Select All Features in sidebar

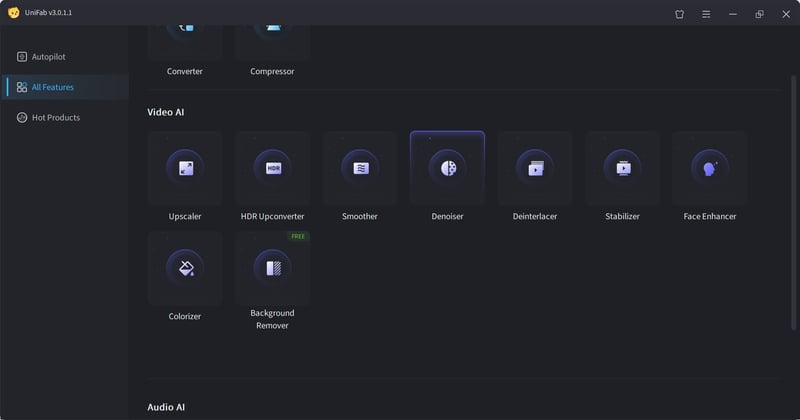click(52, 87)
